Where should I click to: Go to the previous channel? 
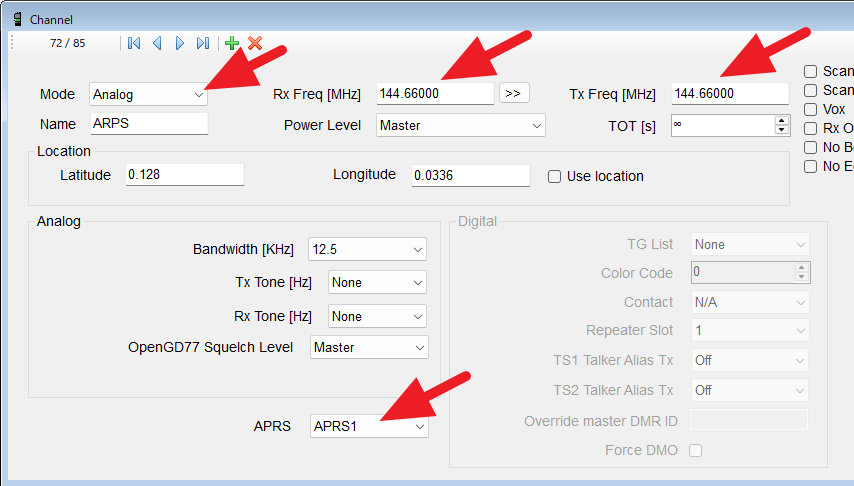pos(157,43)
